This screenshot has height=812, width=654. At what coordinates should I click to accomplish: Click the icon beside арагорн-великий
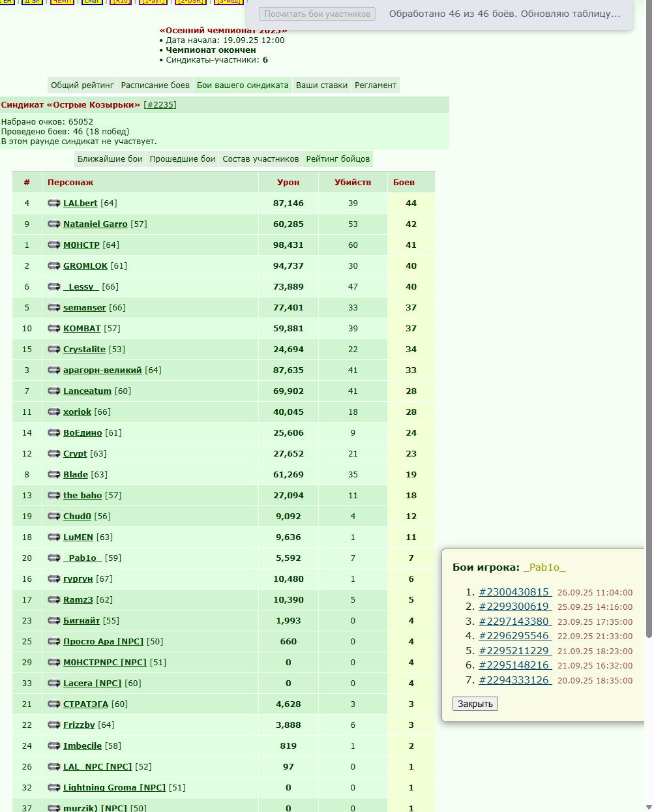tap(53, 370)
